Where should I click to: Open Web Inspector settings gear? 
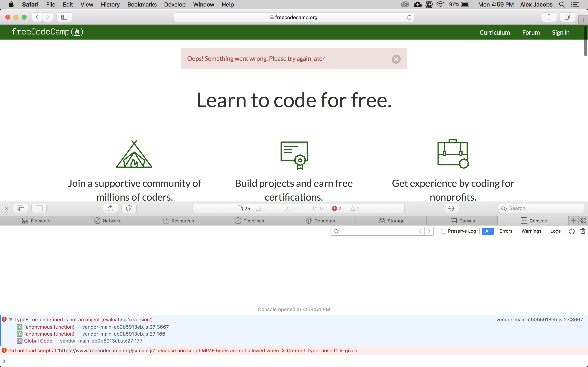coord(583,221)
